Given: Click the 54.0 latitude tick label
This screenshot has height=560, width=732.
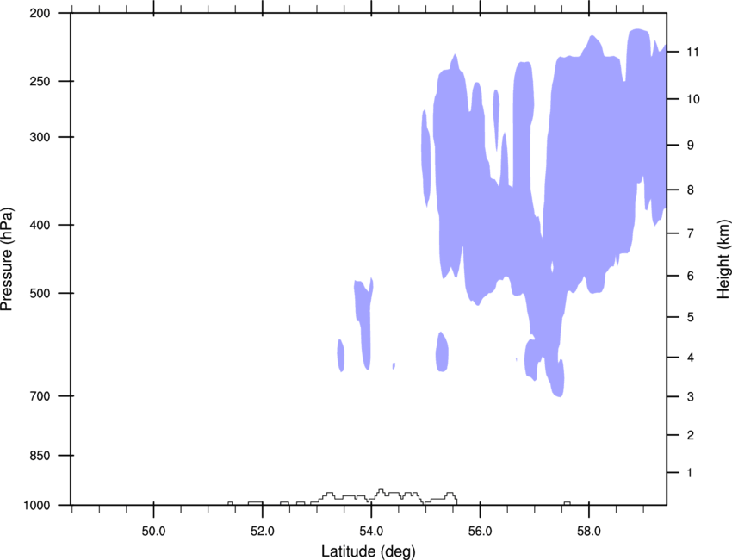Looking at the screenshot, I should 371,532.
